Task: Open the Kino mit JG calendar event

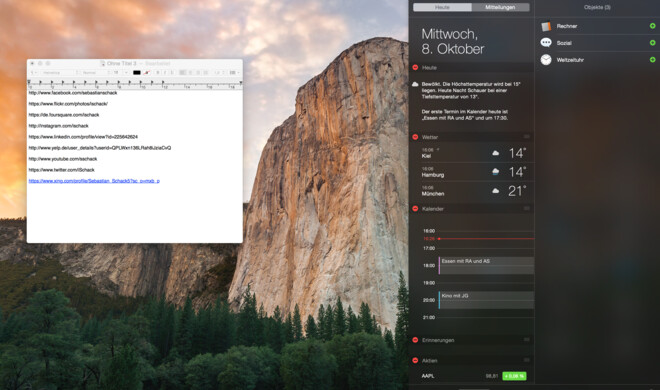Action: (487, 300)
